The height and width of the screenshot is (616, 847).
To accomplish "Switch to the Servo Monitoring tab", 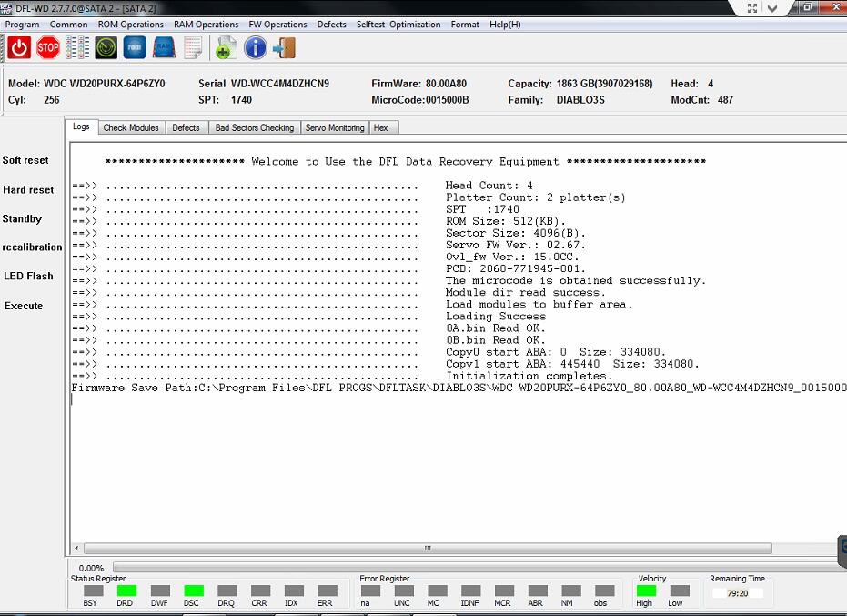I will point(335,127).
